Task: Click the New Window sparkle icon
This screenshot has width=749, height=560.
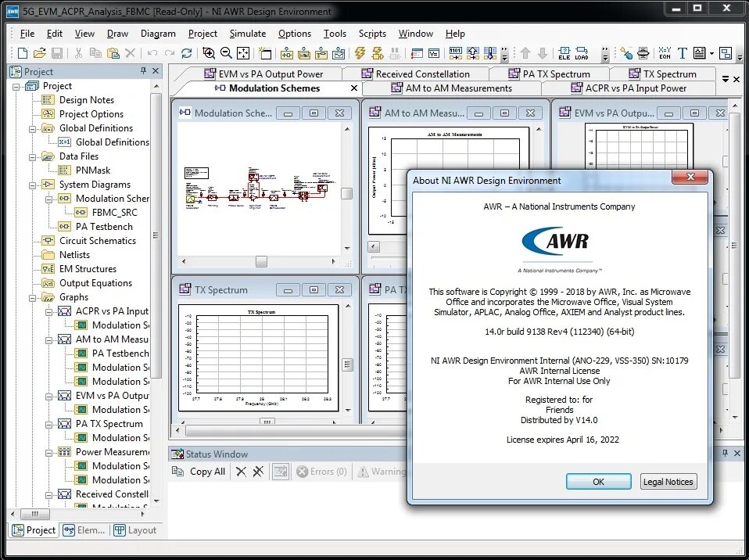Action: click(x=264, y=53)
